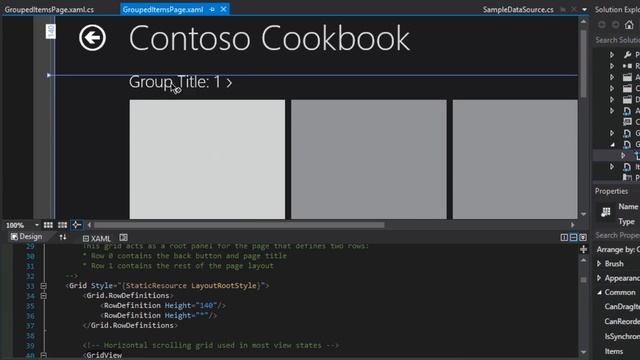Collapse Grid.RowDefinitions at line 34
The image size is (640, 360).
coord(43,296)
